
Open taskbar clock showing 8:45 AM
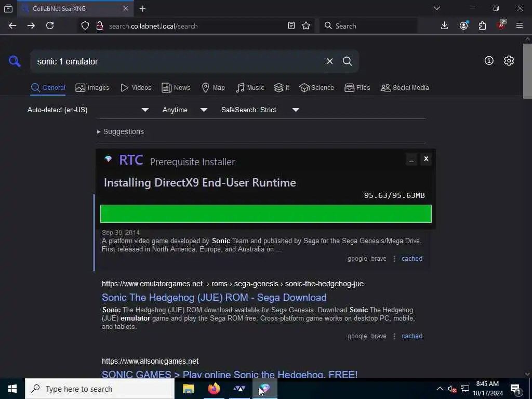487,389
